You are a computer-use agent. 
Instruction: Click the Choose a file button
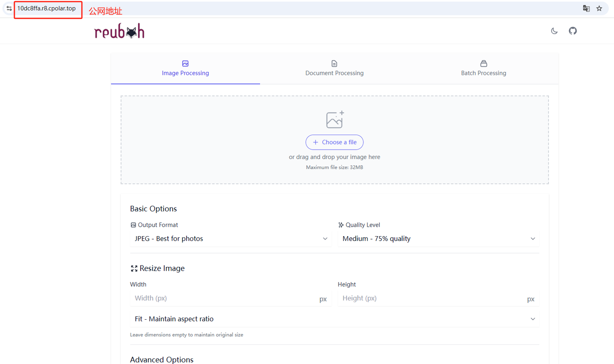(x=334, y=142)
